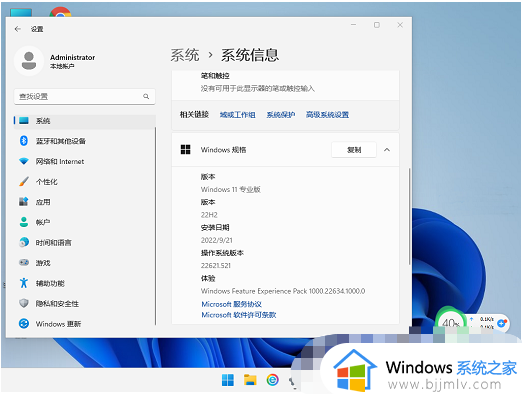The image size is (522, 398).
Task: Click the main content vertical scrollbar
Action: tap(409, 217)
